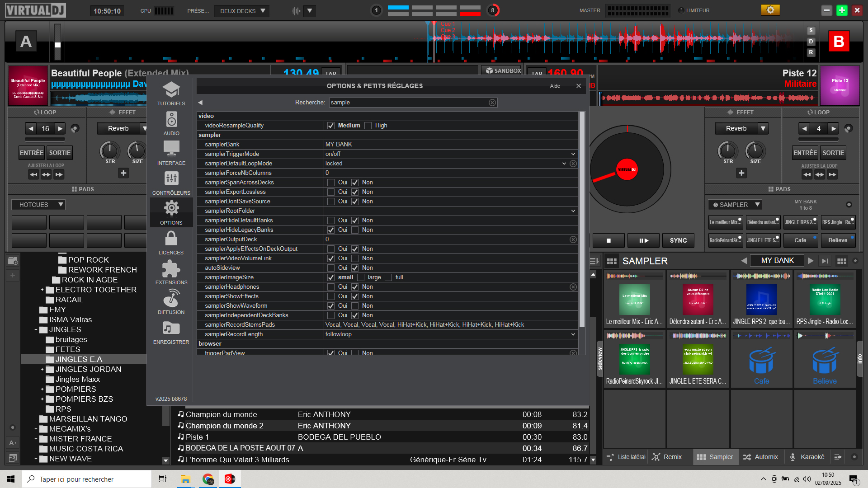
Task: Reset samplerDefaultLoopMode with its round X icon
Action: pyautogui.click(x=573, y=164)
